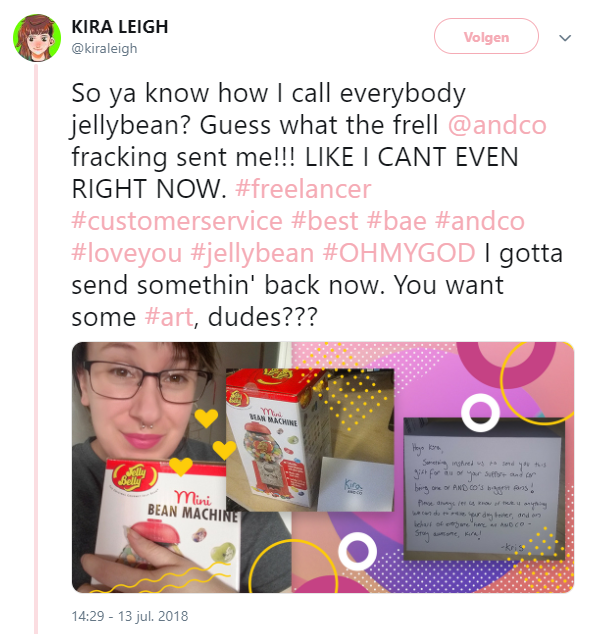Viewport: 602px width, 634px height.
Task: Expand the tweet options chevron
Action: tap(565, 38)
